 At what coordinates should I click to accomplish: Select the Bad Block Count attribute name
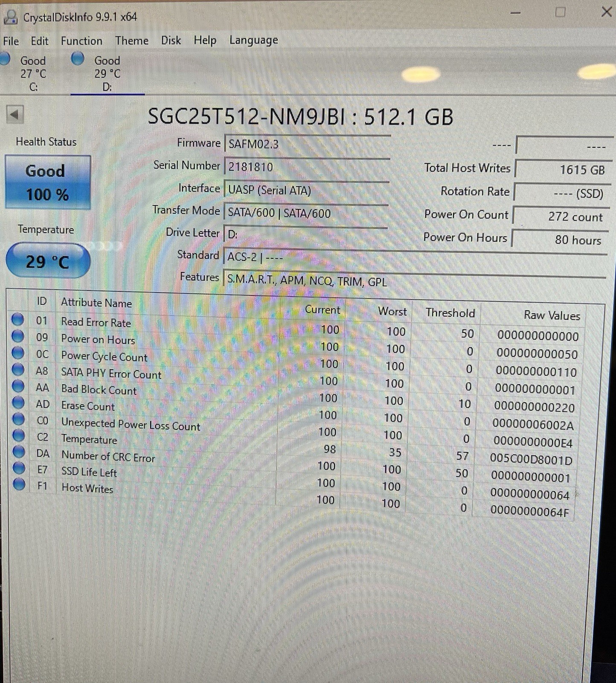(99, 389)
